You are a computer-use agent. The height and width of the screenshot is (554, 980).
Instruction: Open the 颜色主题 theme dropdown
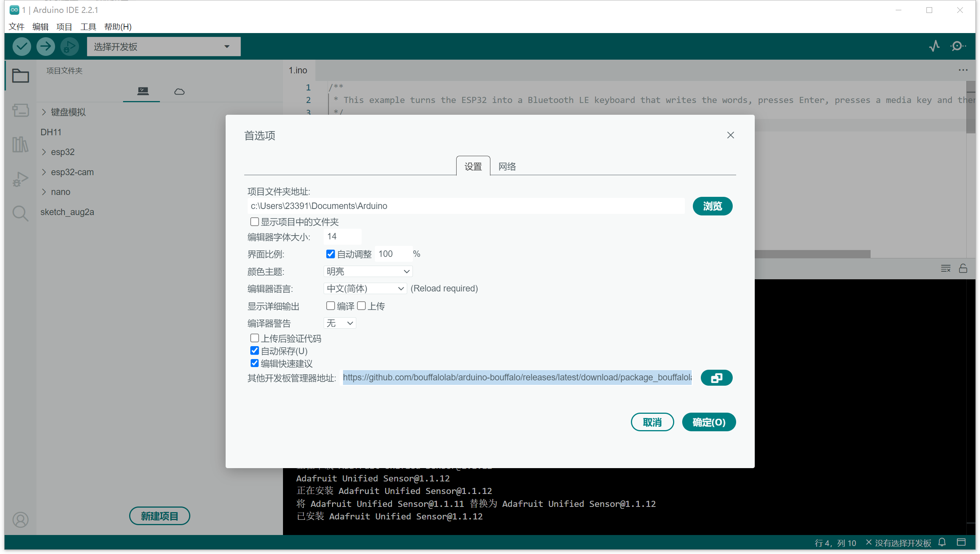[x=368, y=271]
